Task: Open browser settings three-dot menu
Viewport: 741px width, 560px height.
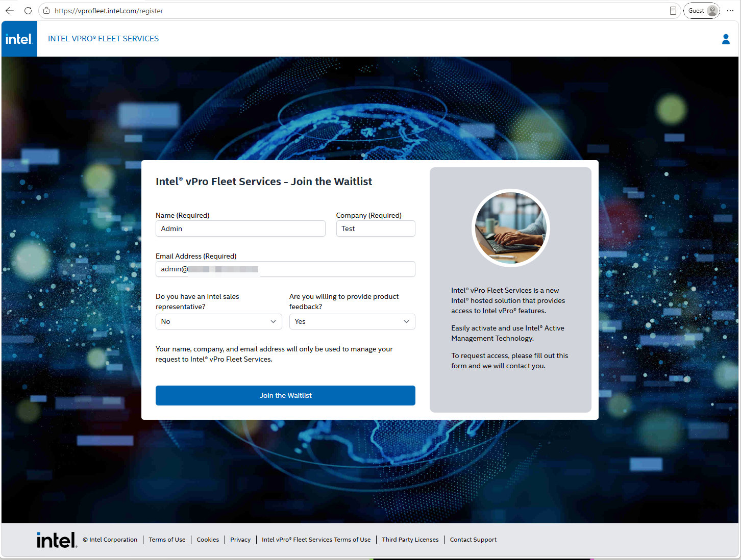Action: click(730, 11)
